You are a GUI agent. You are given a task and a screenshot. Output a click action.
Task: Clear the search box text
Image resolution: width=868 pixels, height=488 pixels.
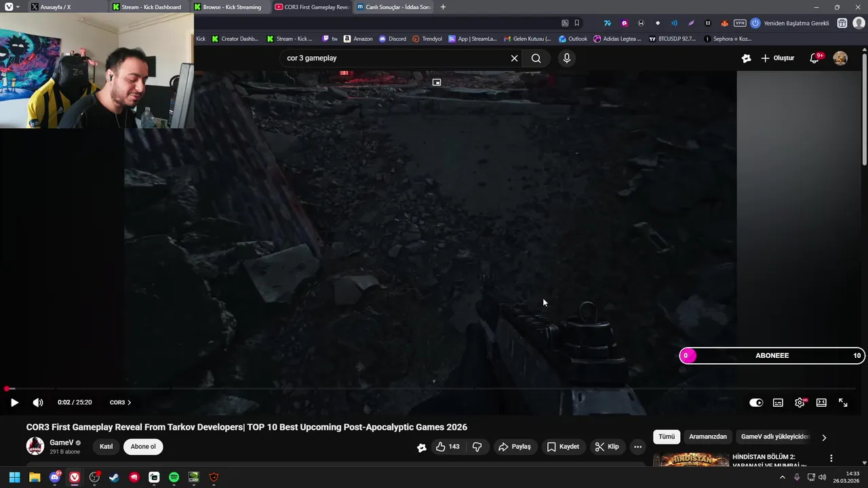pos(514,58)
